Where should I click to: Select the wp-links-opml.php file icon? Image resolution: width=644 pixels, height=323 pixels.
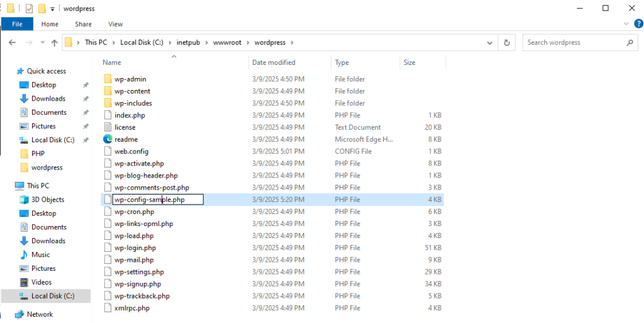click(x=108, y=224)
